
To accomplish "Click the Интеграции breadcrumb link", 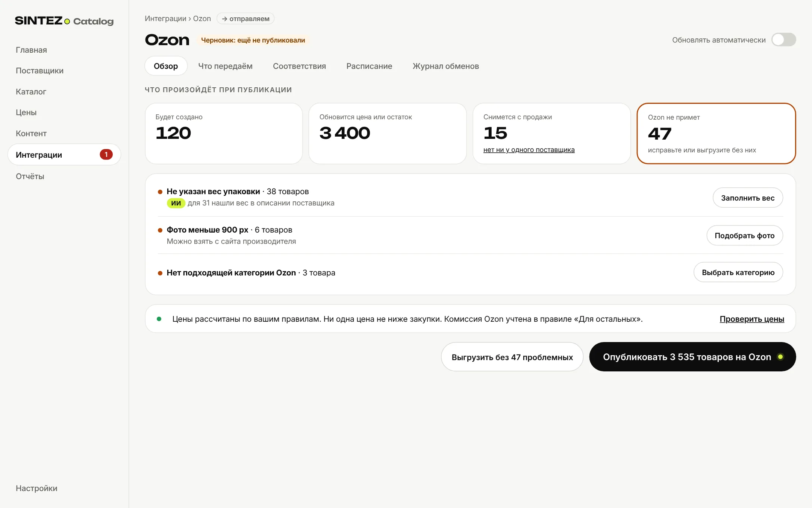I will (165, 18).
